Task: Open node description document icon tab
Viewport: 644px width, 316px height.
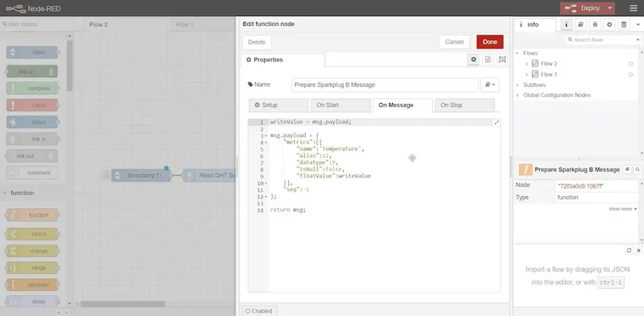Action: [488, 60]
